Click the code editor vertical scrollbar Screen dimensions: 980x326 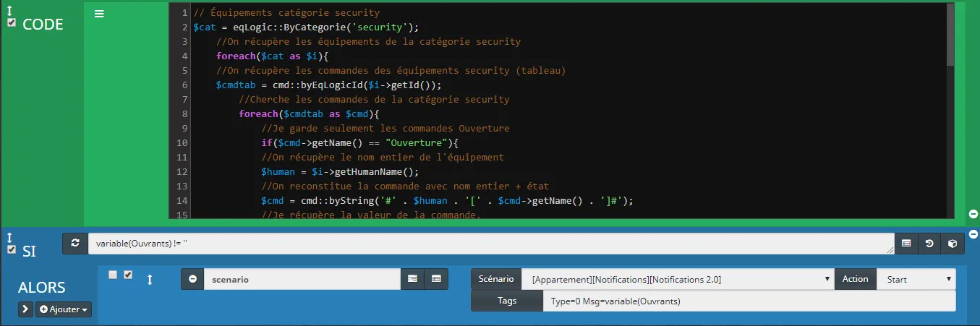(950, 35)
